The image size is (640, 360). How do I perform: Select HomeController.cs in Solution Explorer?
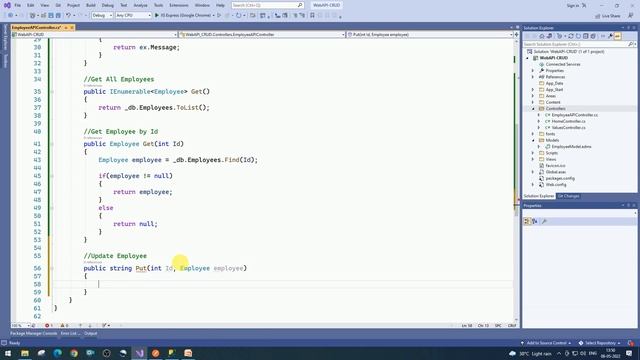click(568, 121)
